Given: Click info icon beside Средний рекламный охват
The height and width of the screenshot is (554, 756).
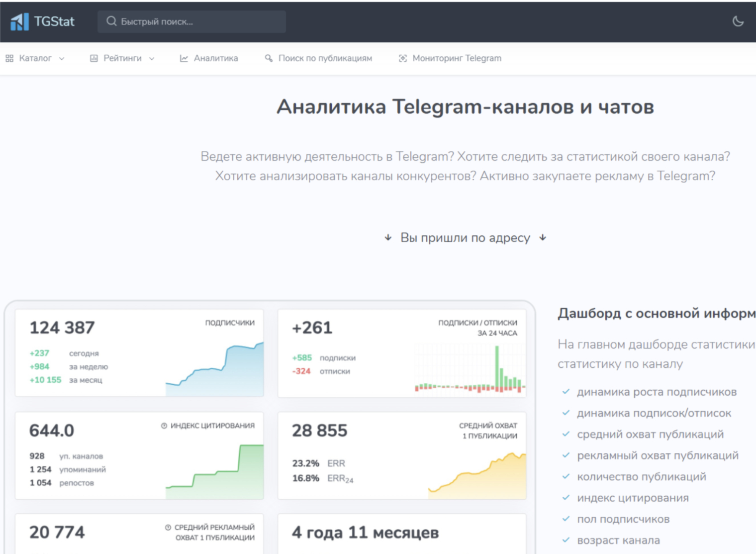Looking at the screenshot, I should (x=168, y=527).
